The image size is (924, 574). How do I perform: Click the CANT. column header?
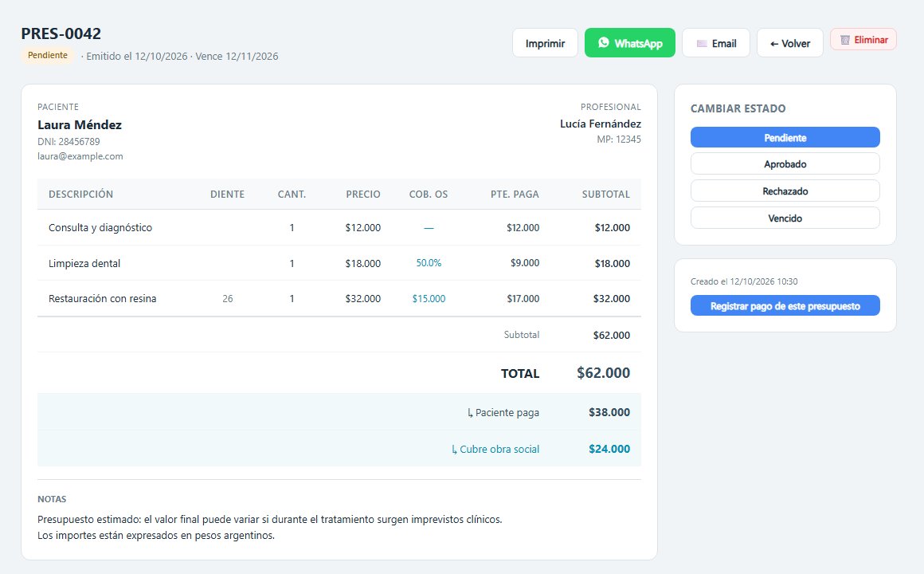click(292, 194)
